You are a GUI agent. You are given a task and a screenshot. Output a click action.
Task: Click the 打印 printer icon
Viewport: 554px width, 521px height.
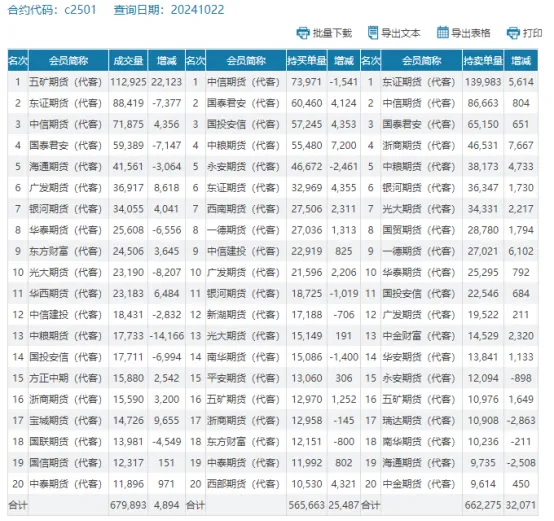click(x=513, y=33)
